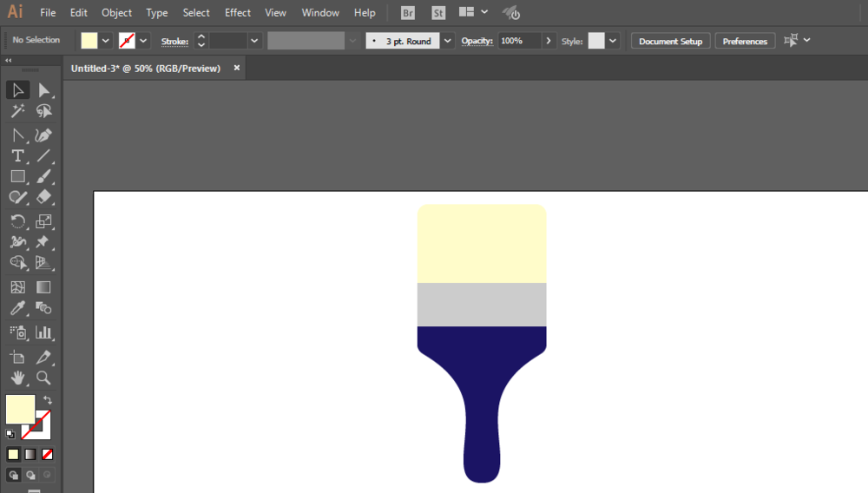This screenshot has height=493, width=868.
Task: Select the Perspective Grid tool
Action: pyautogui.click(x=43, y=263)
